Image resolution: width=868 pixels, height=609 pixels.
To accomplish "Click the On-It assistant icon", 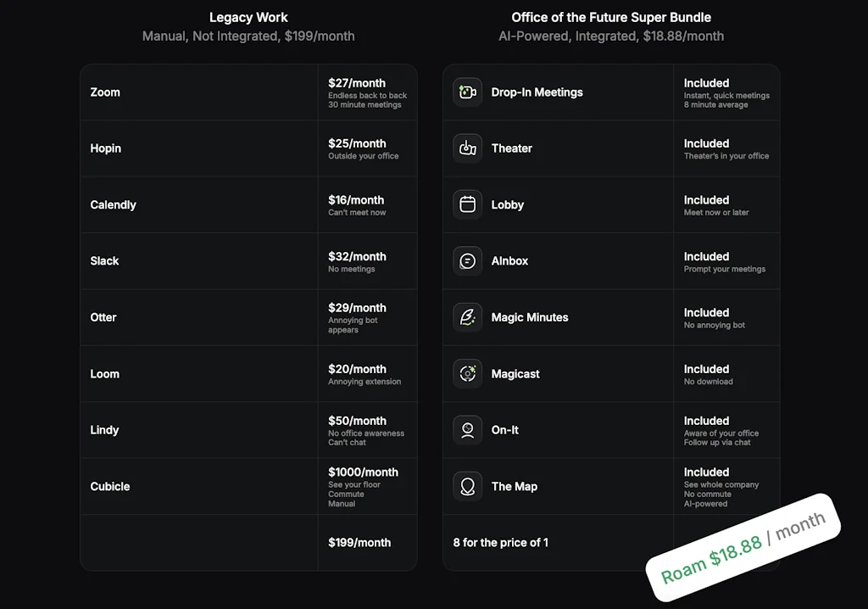I will point(467,430).
